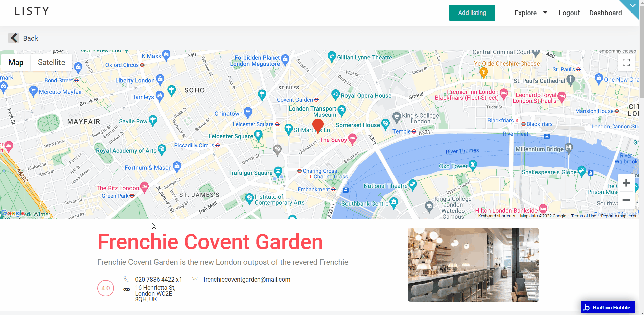Click Gillian Lynne Theatre marker
The height and width of the screenshot is (315, 644).
point(332,57)
